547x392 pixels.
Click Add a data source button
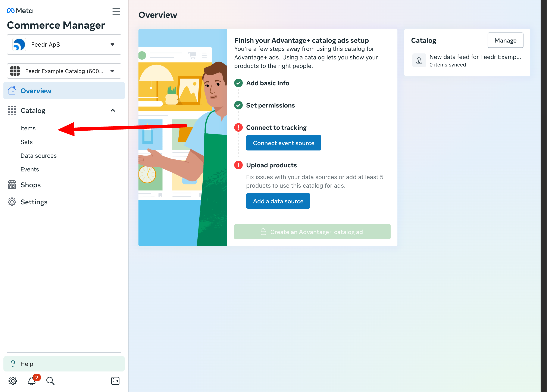point(278,201)
